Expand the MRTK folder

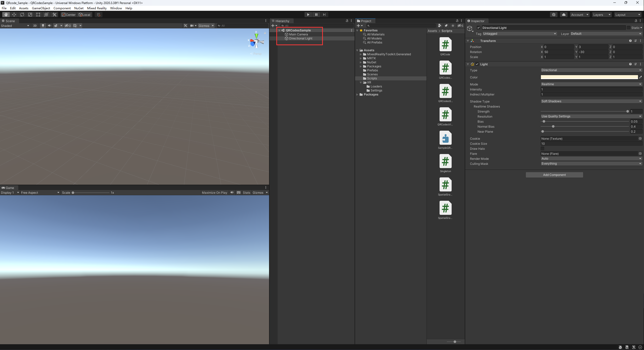pos(361,58)
